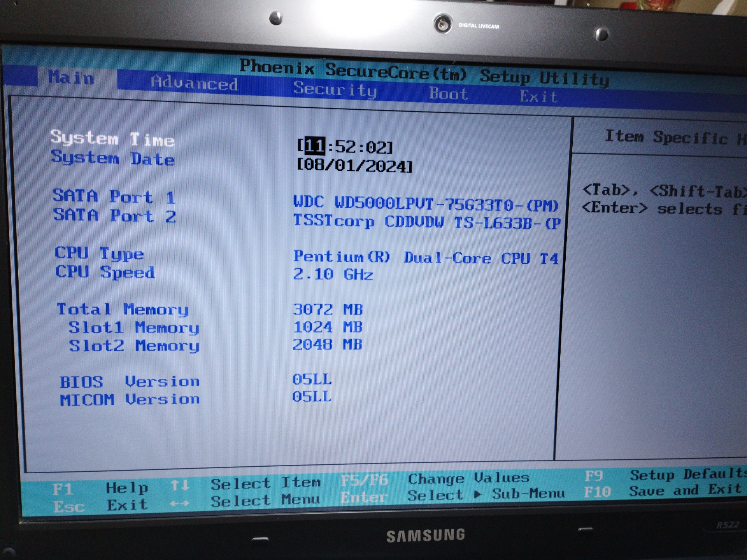Click the 2.10 GHz value
Screen dimensions: 747x560
pyautogui.click(x=333, y=274)
